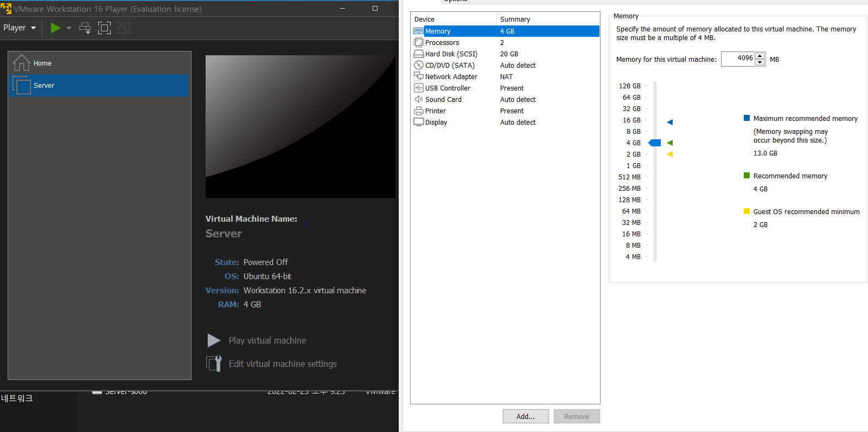868x432 pixels.
Task: Click the VMware Player title bar logo
Action: tap(6, 9)
